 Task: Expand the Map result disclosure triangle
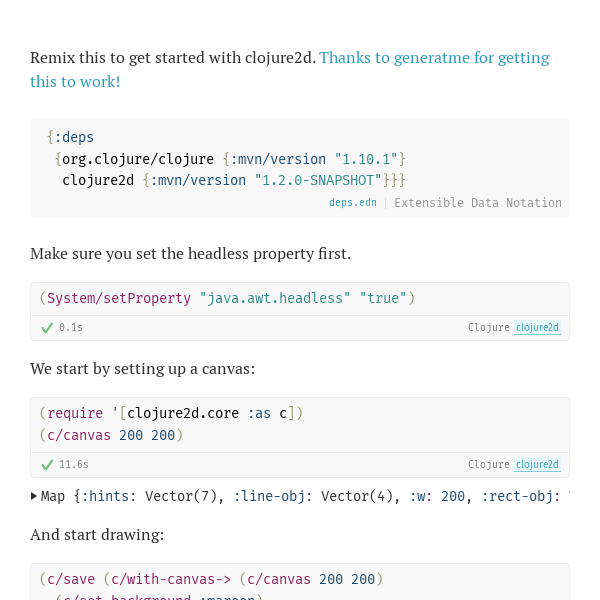pos(34,496)
